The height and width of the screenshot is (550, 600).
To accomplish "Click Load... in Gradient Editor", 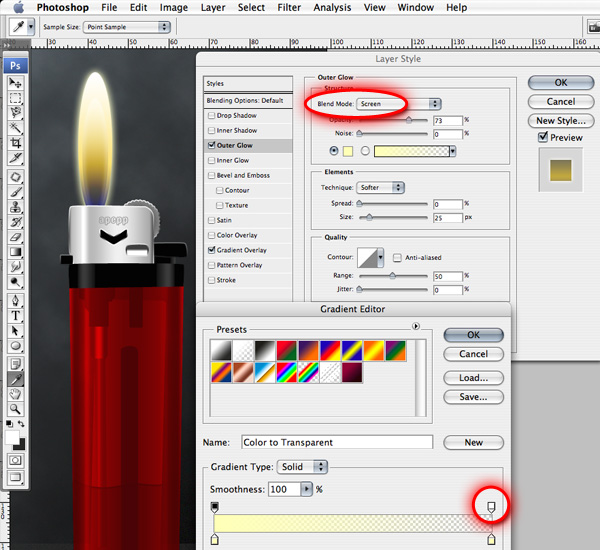I will [473, 378].
